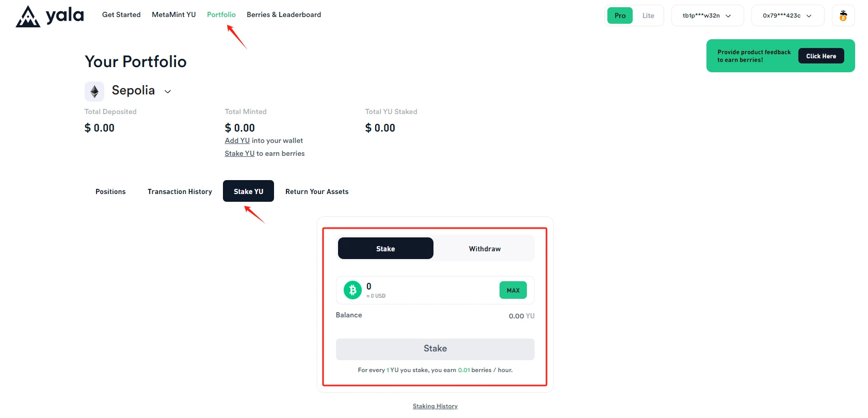The height and width of the screenshot is (418, 868).
Task: Click the green Bitcoin token icon
Action: pos(353,290)
